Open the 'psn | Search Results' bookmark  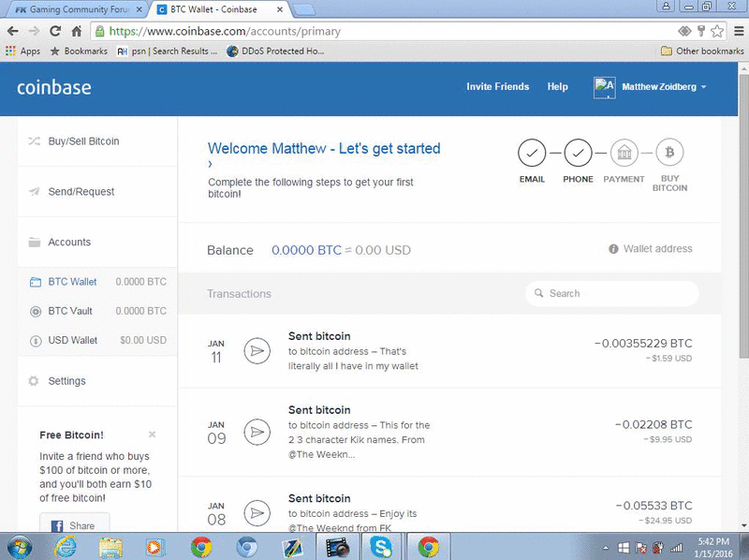click(167, 52)
